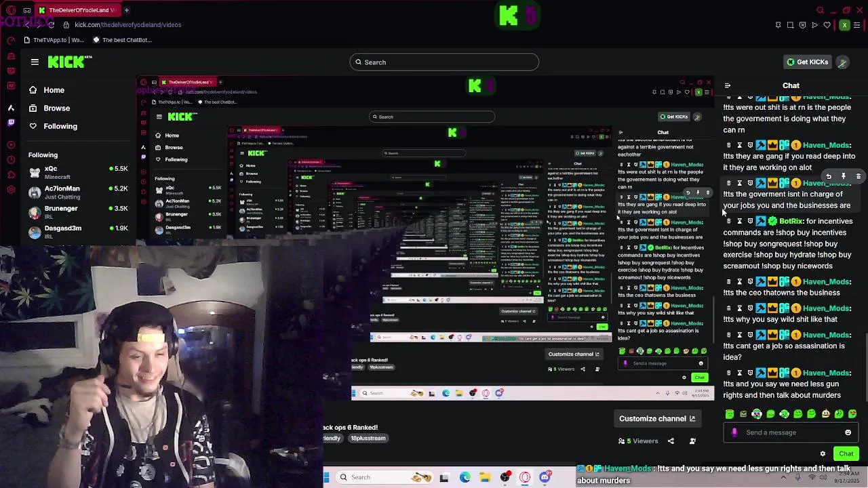Go to Home in the Kick sidebar

coord(46,90)
